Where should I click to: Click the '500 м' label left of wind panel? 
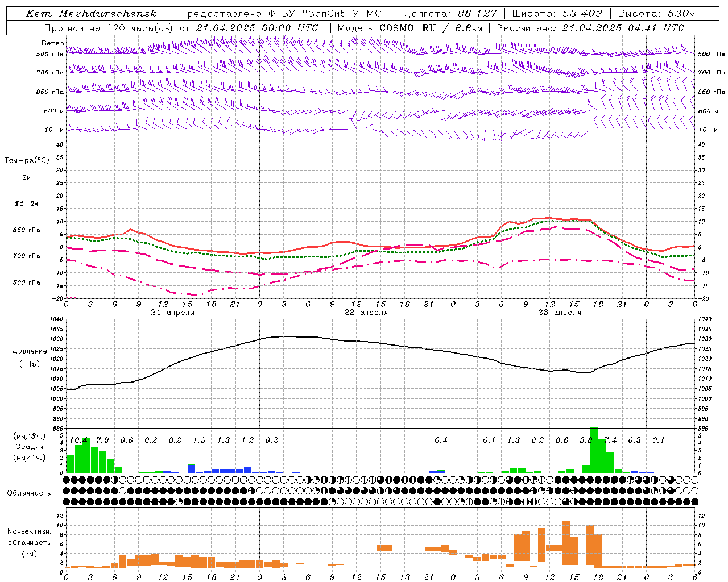54,111
